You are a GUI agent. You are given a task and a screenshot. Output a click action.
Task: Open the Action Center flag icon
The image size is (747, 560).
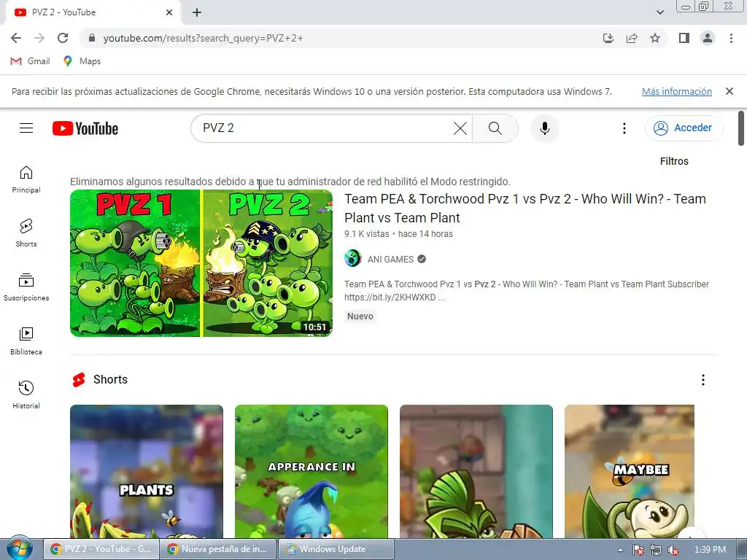point(638,550)
